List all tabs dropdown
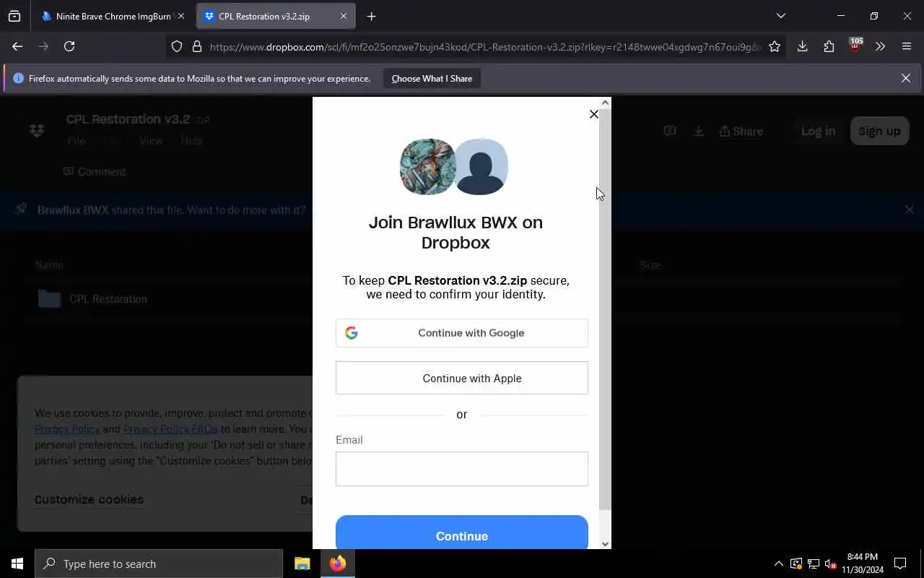 [780, 16]
